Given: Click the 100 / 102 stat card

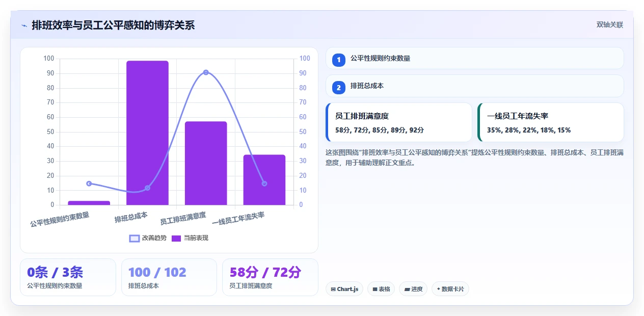Looking at the screenshot, I should point(169,277).
